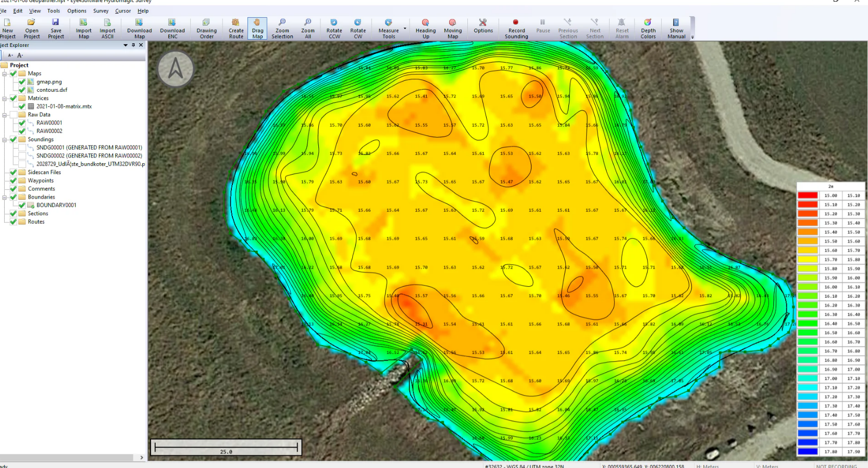Close the Project Explorer panel
This screenshot has width=868, height=468.
(141, 45)
